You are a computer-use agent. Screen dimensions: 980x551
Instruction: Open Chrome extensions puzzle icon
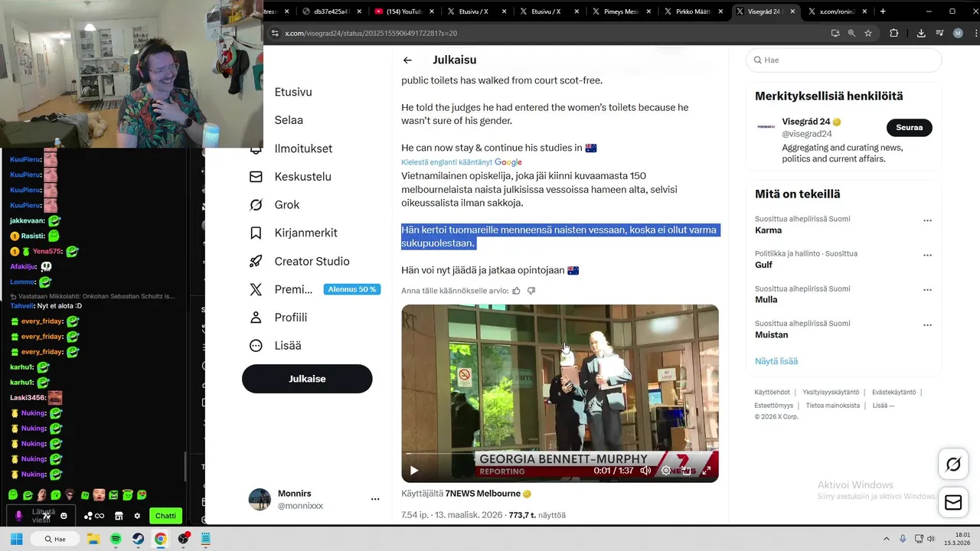click(893, 33)
